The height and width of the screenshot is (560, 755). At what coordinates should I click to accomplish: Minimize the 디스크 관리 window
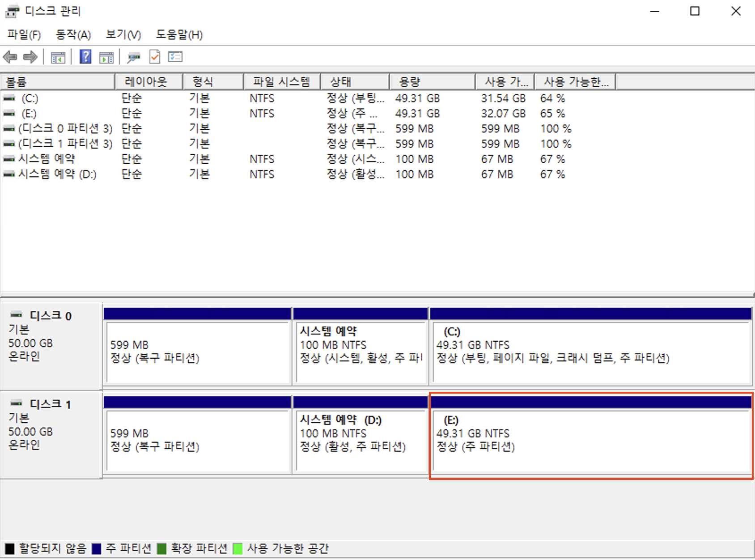(654, 11)
